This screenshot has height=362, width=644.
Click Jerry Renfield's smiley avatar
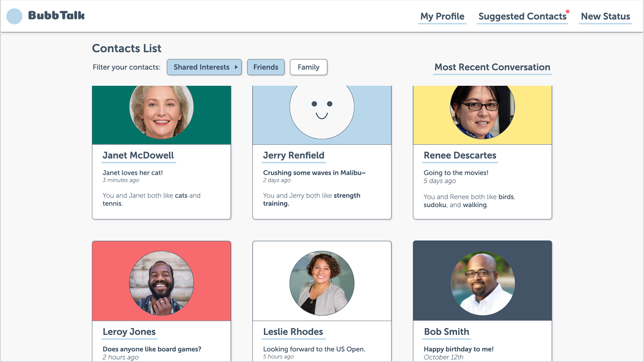coord(322,112)
